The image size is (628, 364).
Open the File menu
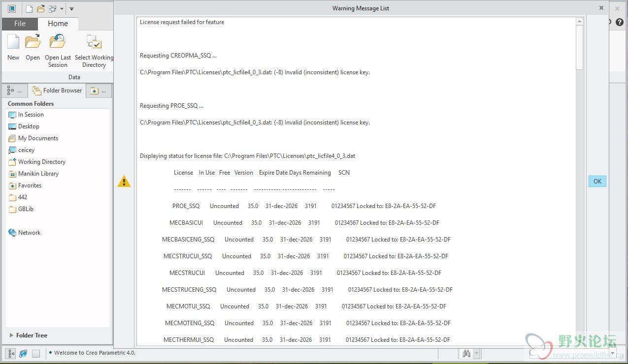pos(20,24)
